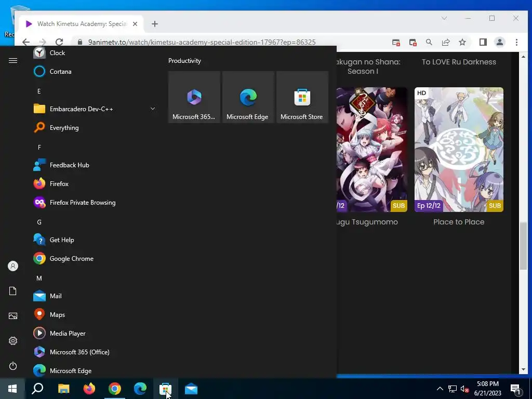Open the Chrome profile avatar
Viewport: 532px width, 399px height.
(x=499, y=42)
